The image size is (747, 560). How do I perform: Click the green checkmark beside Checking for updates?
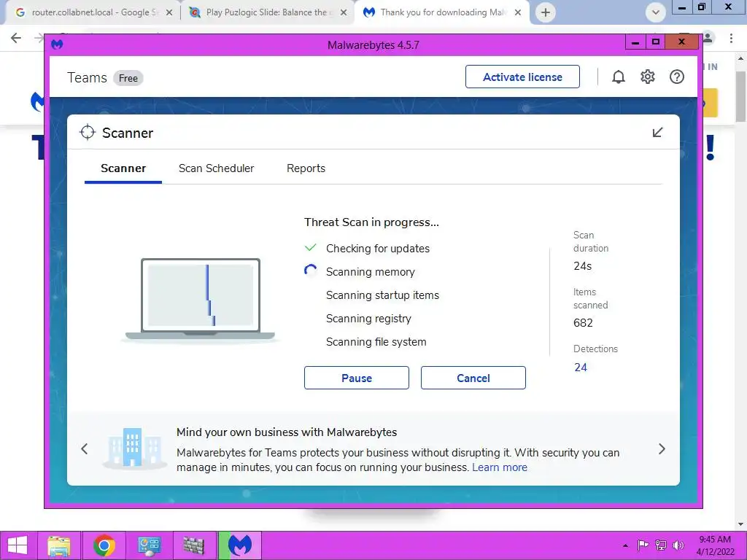(x=310, y=248)
